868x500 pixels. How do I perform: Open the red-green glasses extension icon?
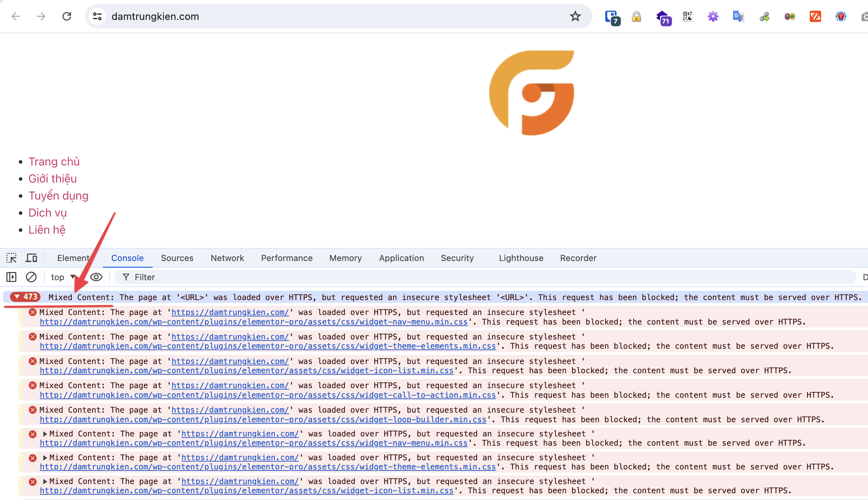pos(790,16)
